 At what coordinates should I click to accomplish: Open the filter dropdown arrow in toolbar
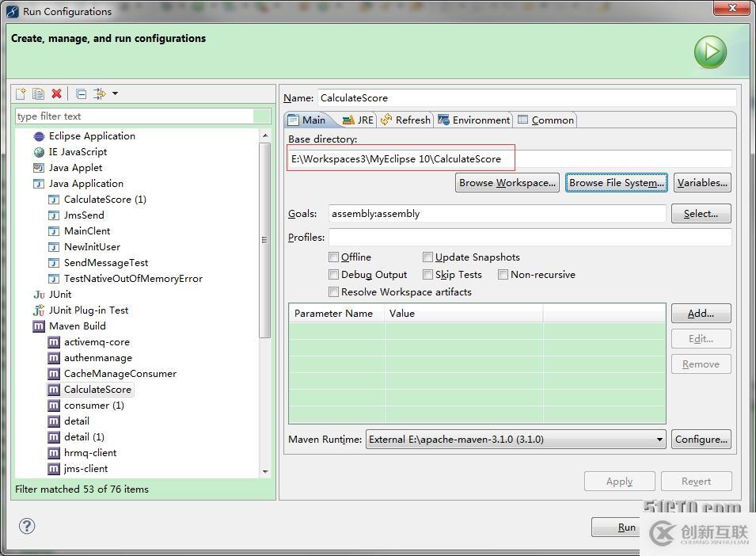115,94
